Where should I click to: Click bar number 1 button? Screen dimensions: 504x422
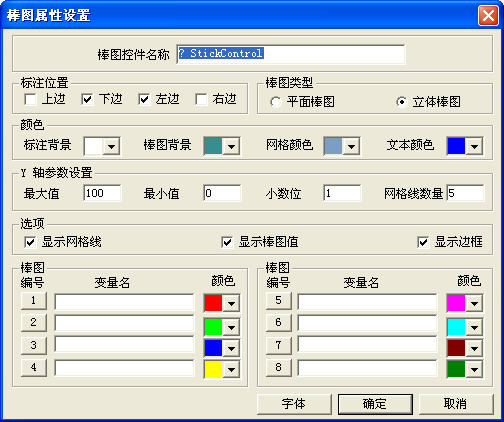(34, 300)
